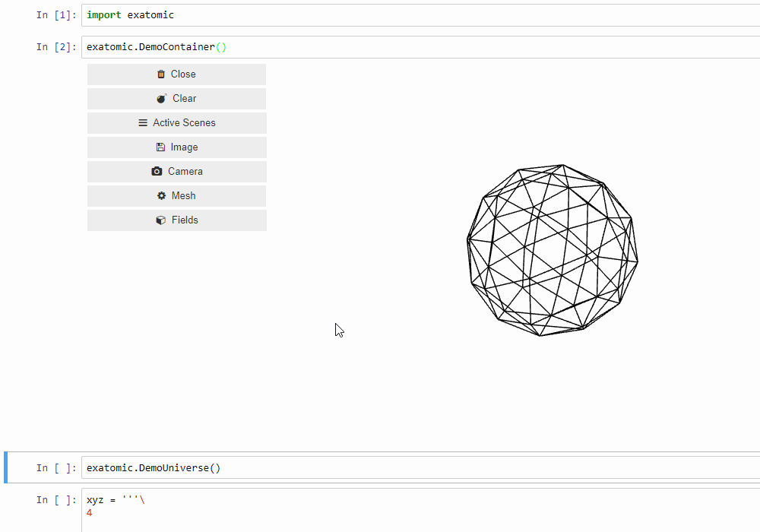Click the red '4' line in xyz cell
The width and height of the screenshot is (760, 532).
coord(89,513)
